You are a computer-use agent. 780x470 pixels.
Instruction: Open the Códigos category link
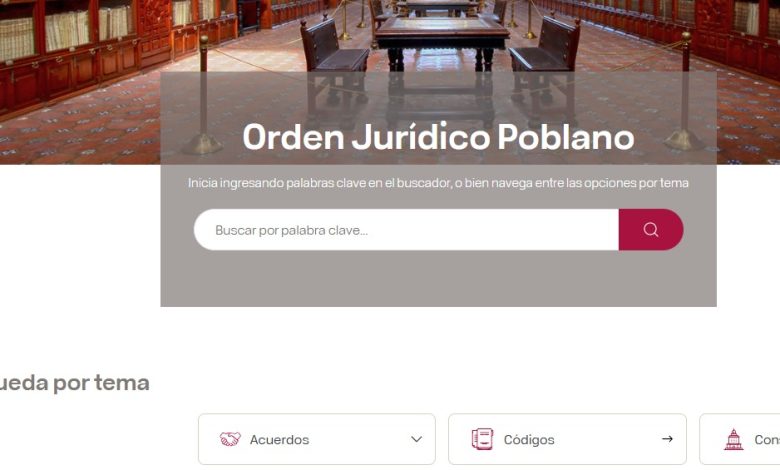(x=567, y=439)
